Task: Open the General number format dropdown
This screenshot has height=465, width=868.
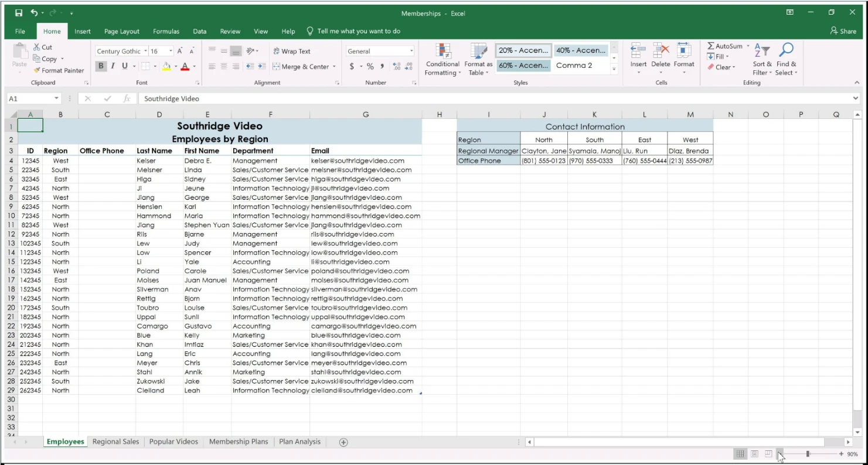Action: click(411, 52)
